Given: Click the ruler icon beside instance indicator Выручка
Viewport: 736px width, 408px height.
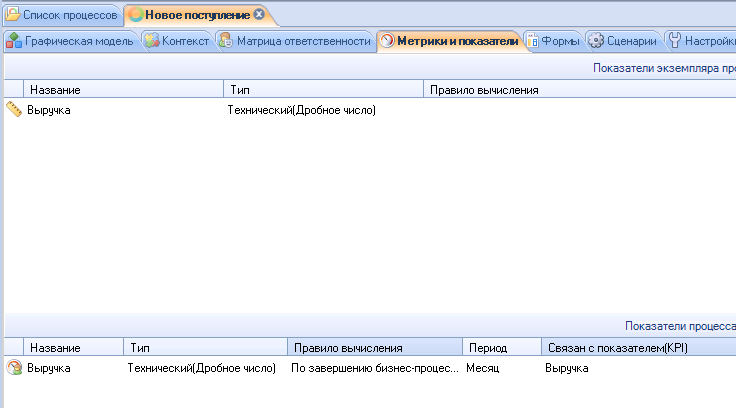Looking at the screenshot, I should (x=14, y=110).
